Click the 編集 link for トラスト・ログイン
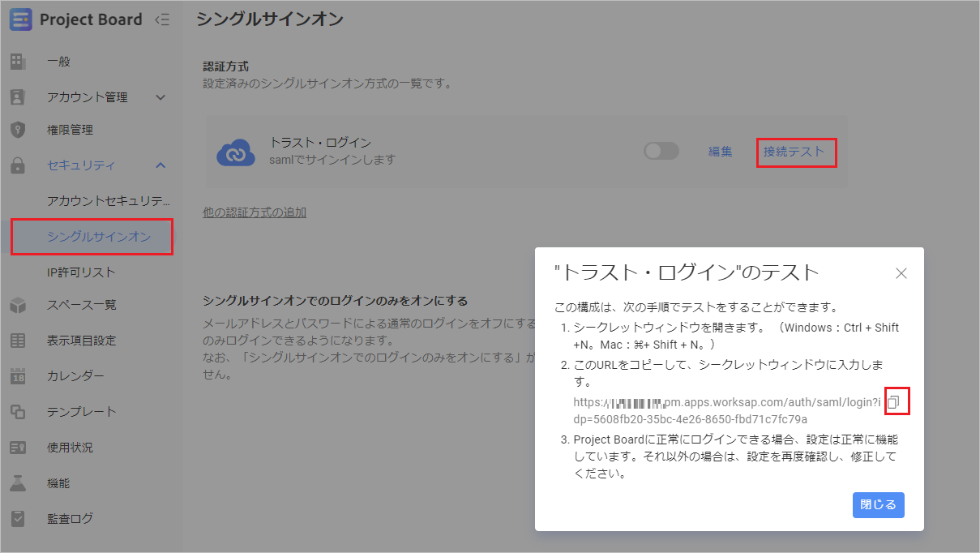Viewport: 980px width, 553px height. click(721, 152)
